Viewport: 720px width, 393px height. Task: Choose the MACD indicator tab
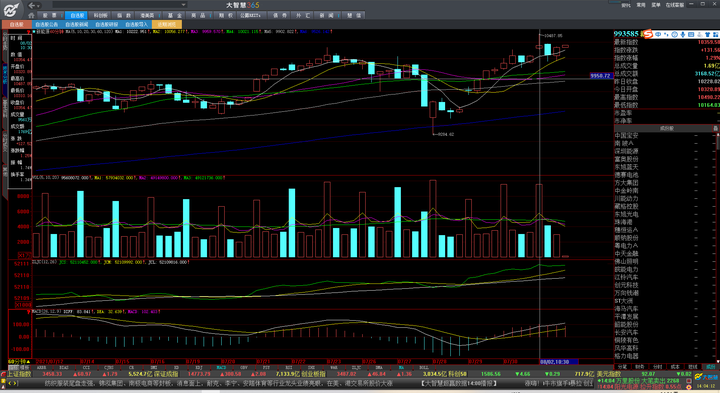221,368
